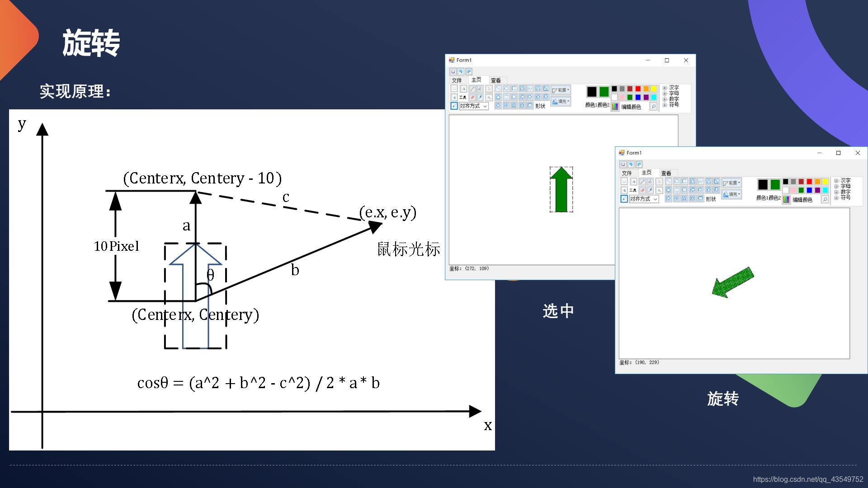Pick orange palette swatch in front Form1 window
Viewport: 868px width, 488px height.
click(817, 182)
